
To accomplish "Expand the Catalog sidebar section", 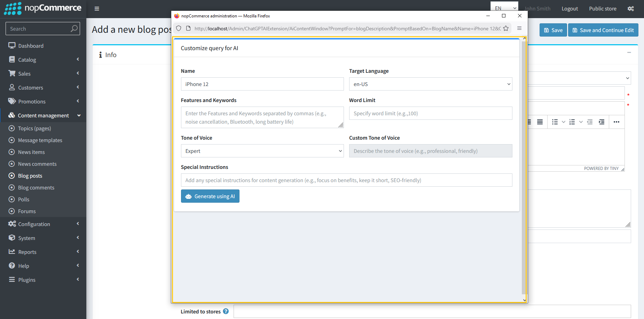I will tap(28, 60).
